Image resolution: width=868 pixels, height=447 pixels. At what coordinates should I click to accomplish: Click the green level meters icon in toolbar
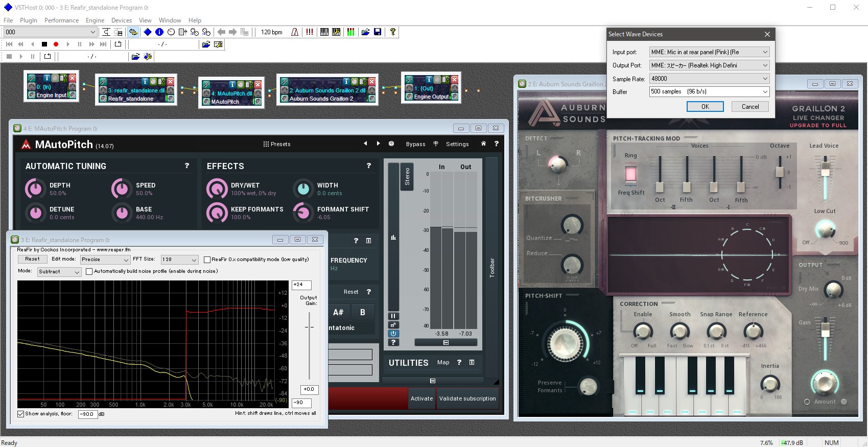point(350,32)
